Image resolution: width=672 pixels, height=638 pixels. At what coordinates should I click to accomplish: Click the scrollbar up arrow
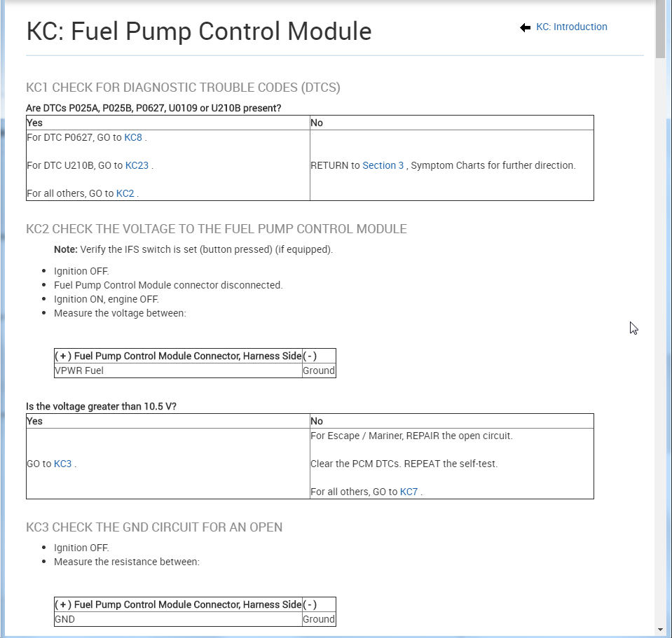[x=660, y=4]
